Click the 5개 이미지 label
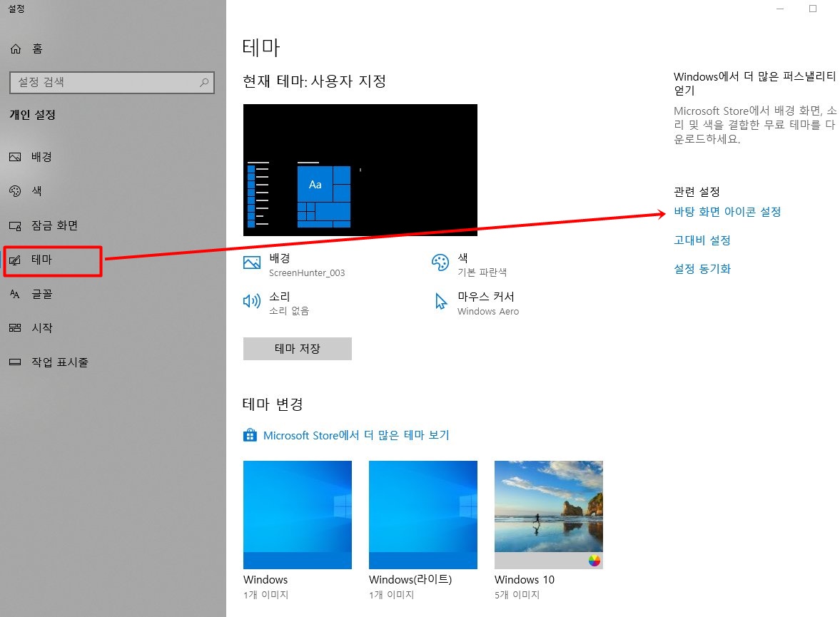 [x=517, y=594]
